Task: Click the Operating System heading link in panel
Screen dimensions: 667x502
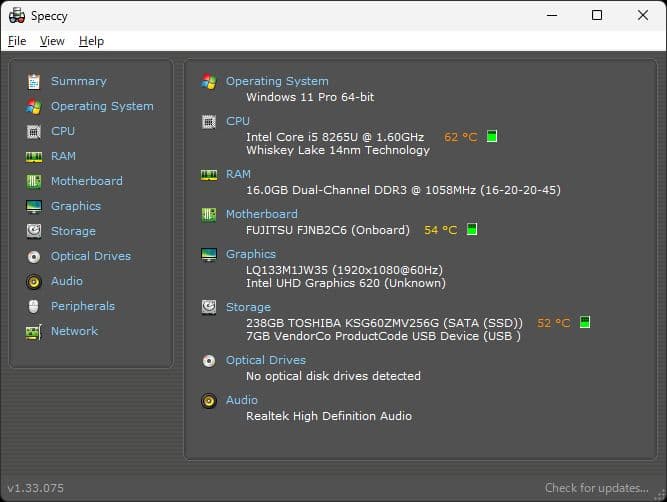Action: (x=277, y=81)
